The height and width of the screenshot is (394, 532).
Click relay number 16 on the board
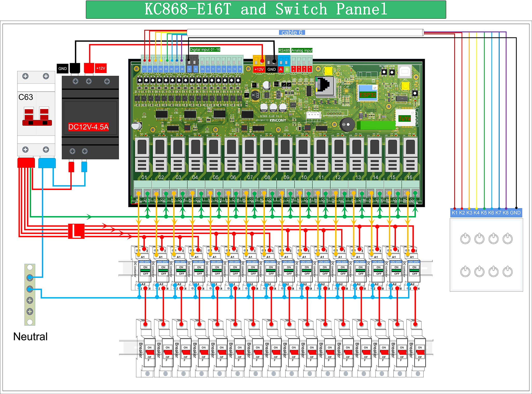(x=410, y=155)
